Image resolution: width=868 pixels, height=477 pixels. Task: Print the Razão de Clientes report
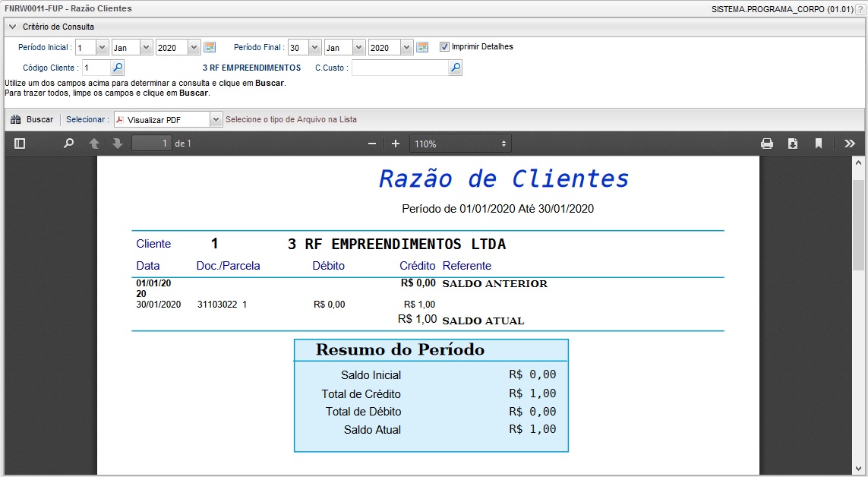pos(767,143)
